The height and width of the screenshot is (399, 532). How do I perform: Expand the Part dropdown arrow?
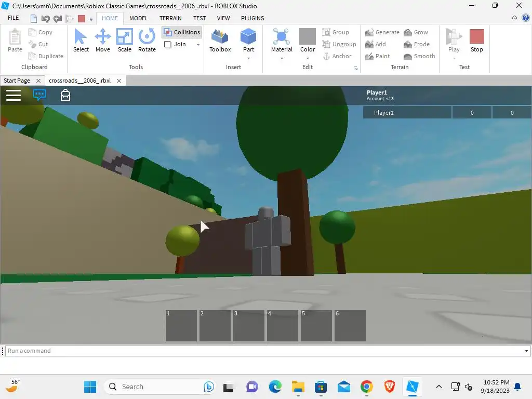point(248,58)
